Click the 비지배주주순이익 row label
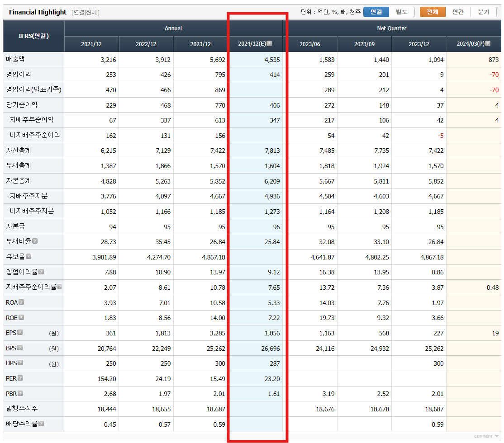The height and width of the screenshot is (443, 504). point(35,135)
